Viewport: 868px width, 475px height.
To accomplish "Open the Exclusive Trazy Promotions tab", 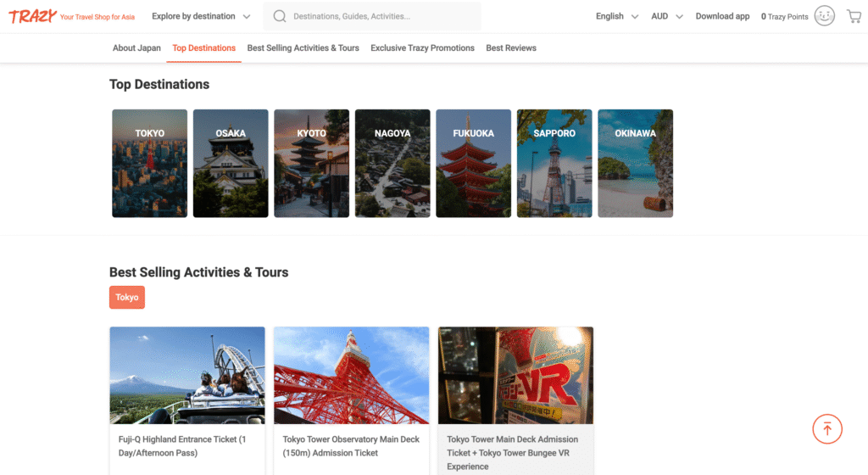I will tap(422, 48).
